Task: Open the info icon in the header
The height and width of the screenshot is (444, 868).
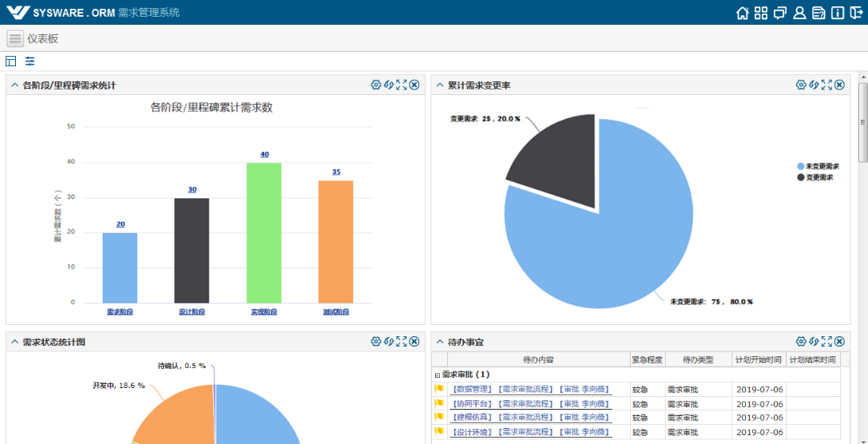Action: pyautogui.click(x=837, y=13)
